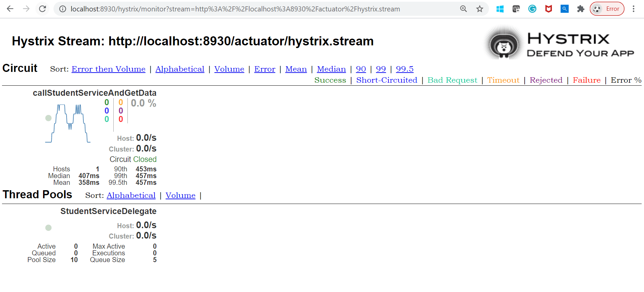Screen dimensions: 644x292
Task: Open the Grammarly extension icon
Action: pyautogui.click(x=532, y=9)
